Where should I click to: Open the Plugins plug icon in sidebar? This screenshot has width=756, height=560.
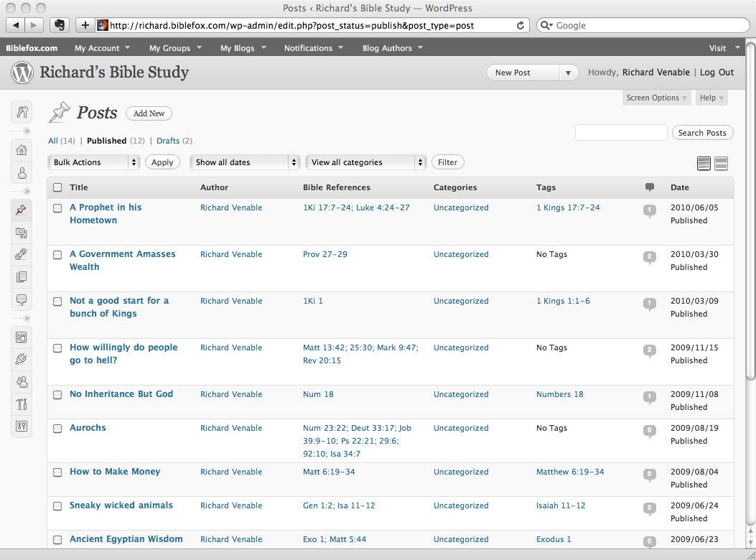(22, 360)
